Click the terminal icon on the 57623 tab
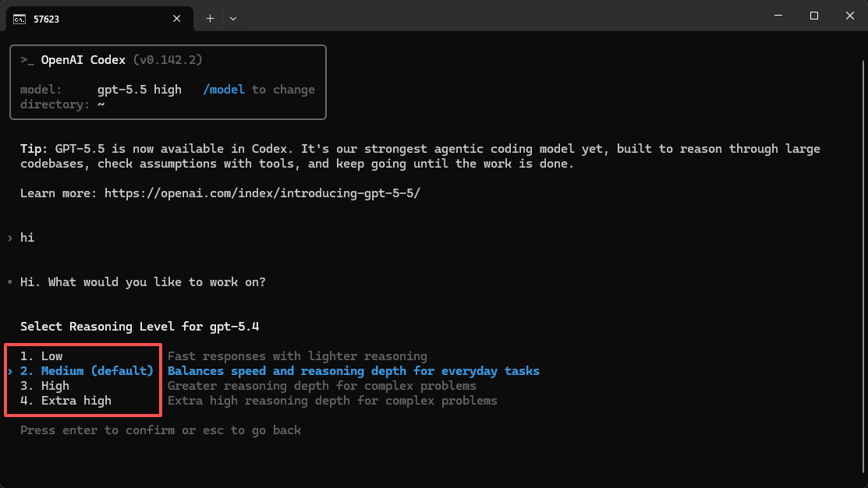868x488 pixels. (x=19, y=19)
